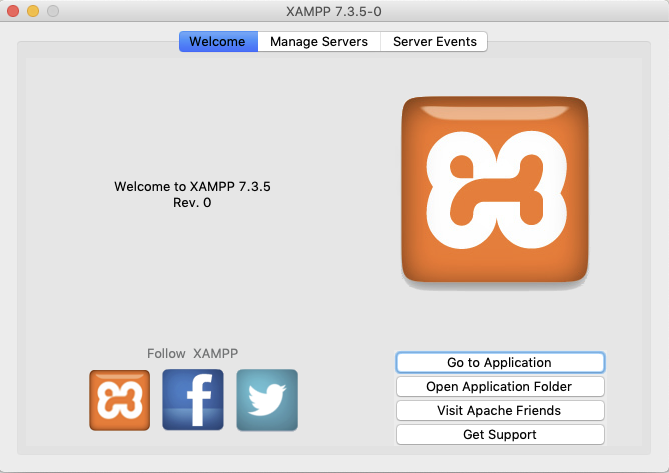Click Open Application Folder button
The width and height of the screenshot is (669, 473).
(x=500, y=386)
